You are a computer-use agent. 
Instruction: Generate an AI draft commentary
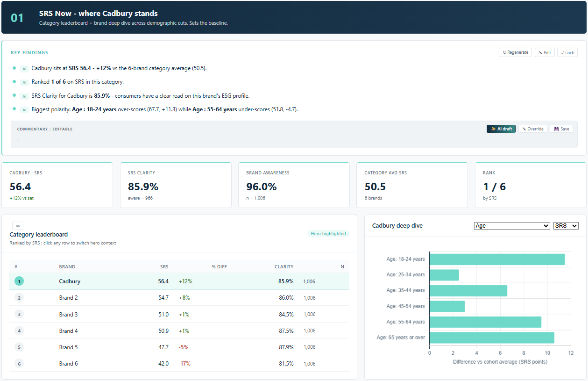click(x=501, y=129)
